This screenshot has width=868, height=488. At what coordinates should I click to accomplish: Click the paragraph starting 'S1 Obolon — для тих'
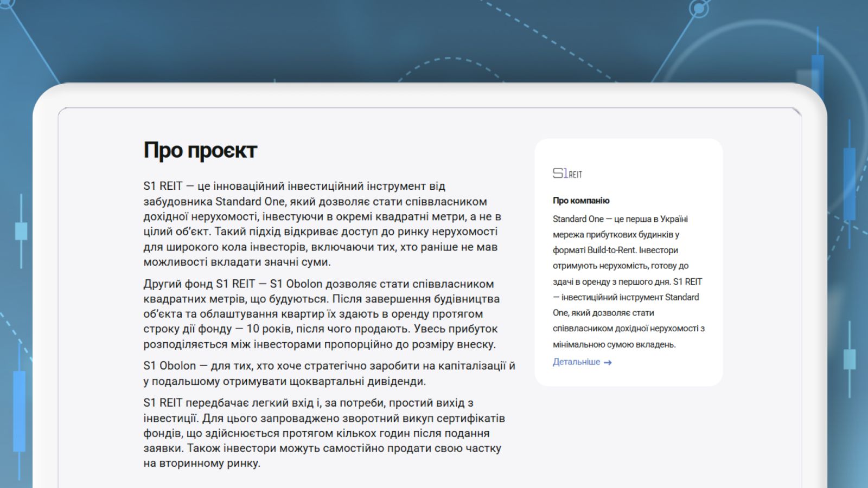click(329, 374)
